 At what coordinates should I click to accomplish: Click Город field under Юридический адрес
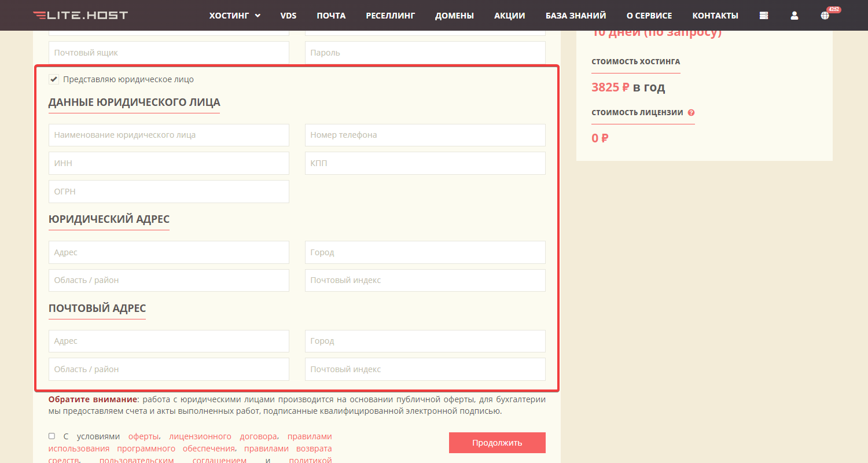point(425,252)
